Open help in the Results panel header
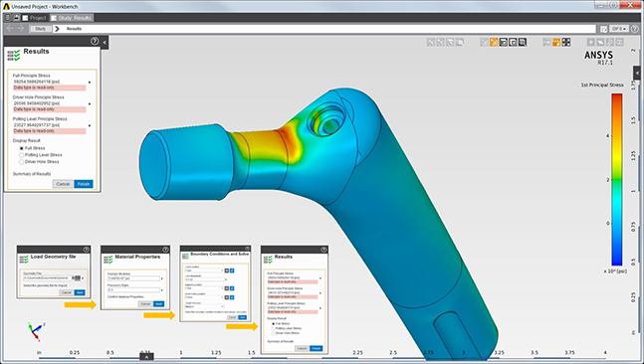Viewport: 644px width, 364px height. tap(95, 41)
